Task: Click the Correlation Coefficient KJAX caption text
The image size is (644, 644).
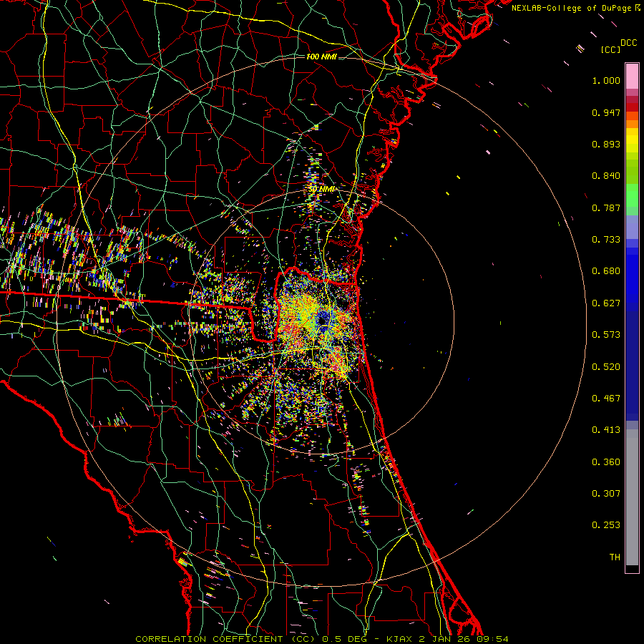Action: [322, 639]
